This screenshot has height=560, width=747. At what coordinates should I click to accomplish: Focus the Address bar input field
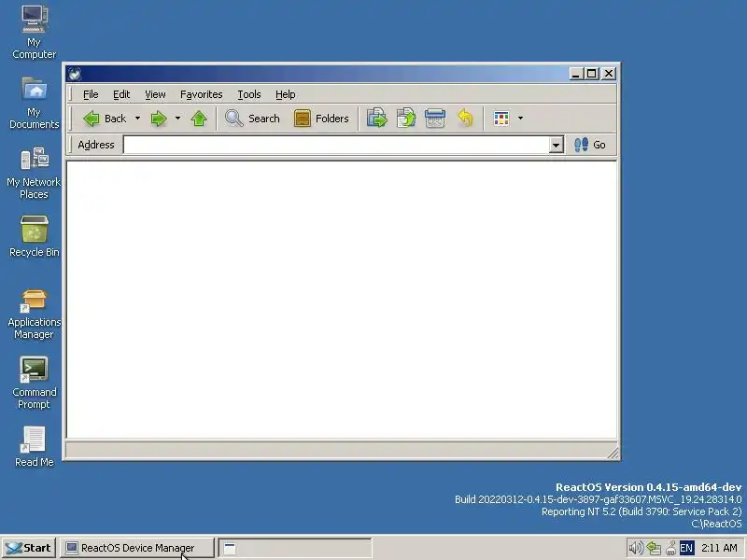pyautogui.click(x=336, y=145)
